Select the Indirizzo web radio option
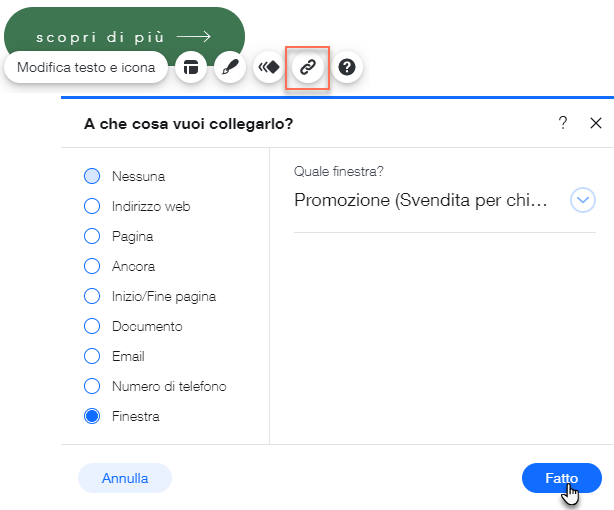Screen dimensions: 614x510 (x=92, y=206)
